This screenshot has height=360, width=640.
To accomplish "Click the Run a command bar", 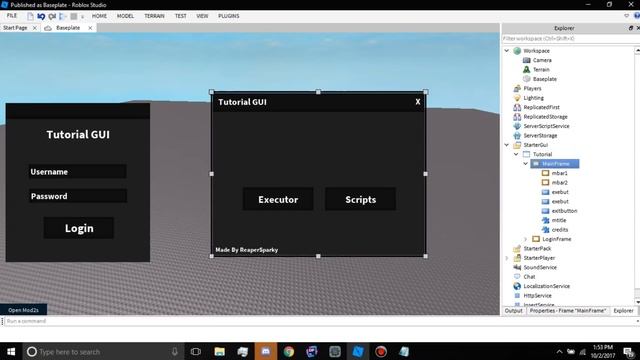I will (318, 321).
